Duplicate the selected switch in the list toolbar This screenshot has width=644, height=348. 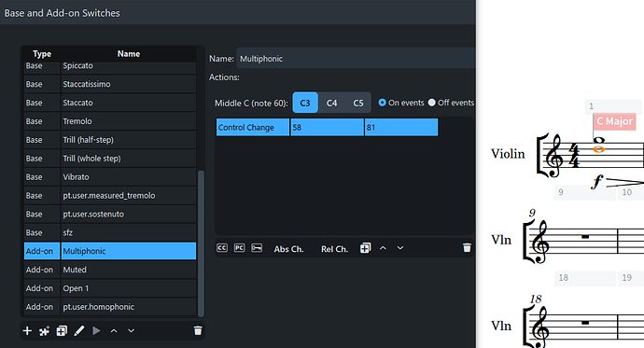(x=62, y=331)
